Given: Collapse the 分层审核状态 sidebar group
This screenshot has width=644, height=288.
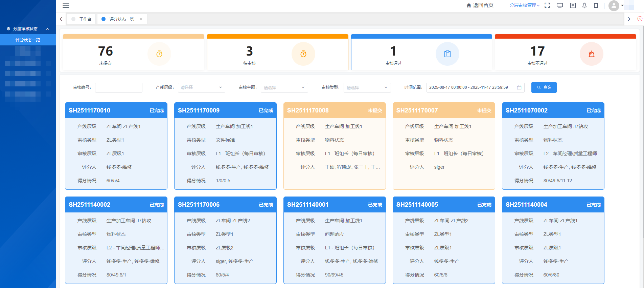Looking at the screenshot, I should [x=47, y=29].
